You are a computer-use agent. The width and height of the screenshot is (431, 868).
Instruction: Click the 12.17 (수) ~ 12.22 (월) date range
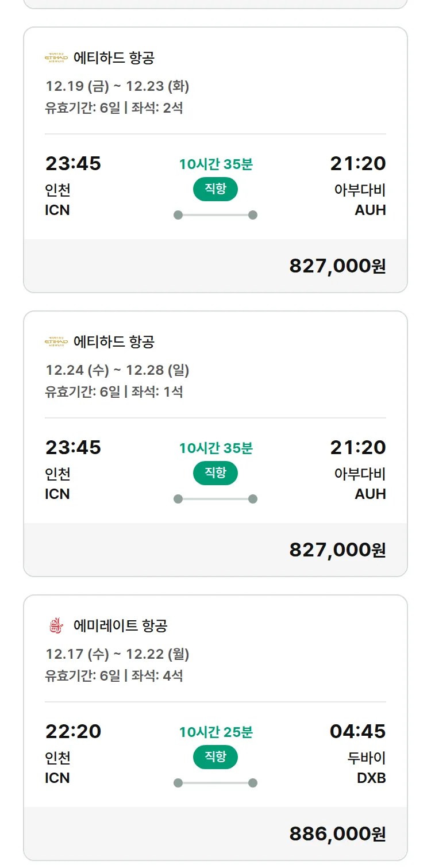pyautogui.click(x=117, y=654)
